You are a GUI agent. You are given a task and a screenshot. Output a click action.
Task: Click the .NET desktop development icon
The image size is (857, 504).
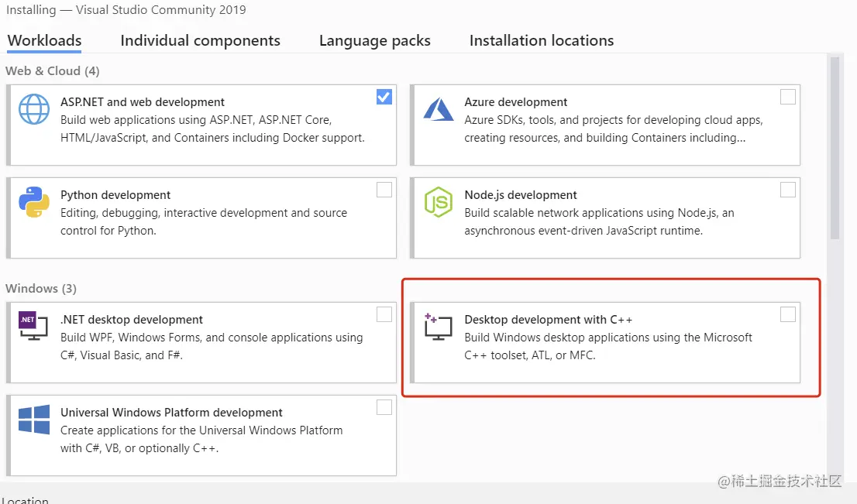pos(33,326)
